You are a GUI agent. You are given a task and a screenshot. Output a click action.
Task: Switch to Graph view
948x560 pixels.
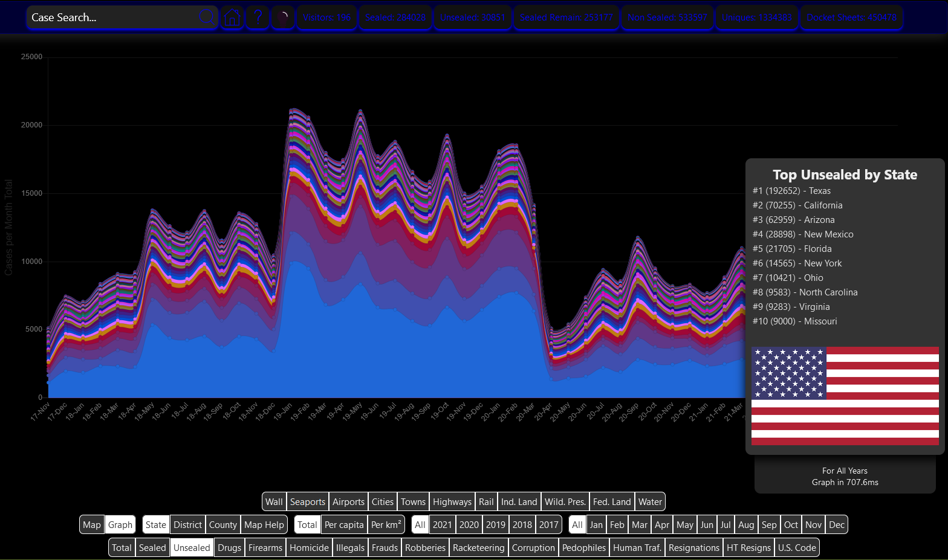pos(120,524)
